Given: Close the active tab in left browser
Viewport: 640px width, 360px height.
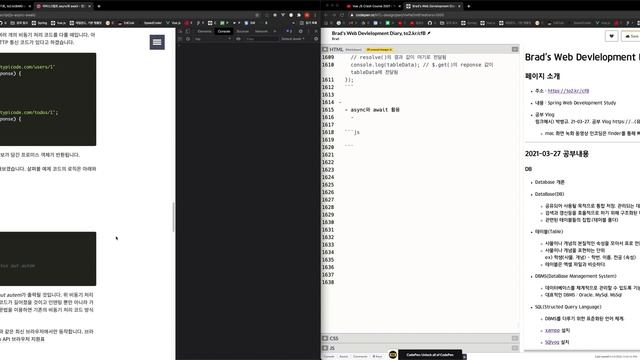Looking at the screenshot, I should 90,6.
